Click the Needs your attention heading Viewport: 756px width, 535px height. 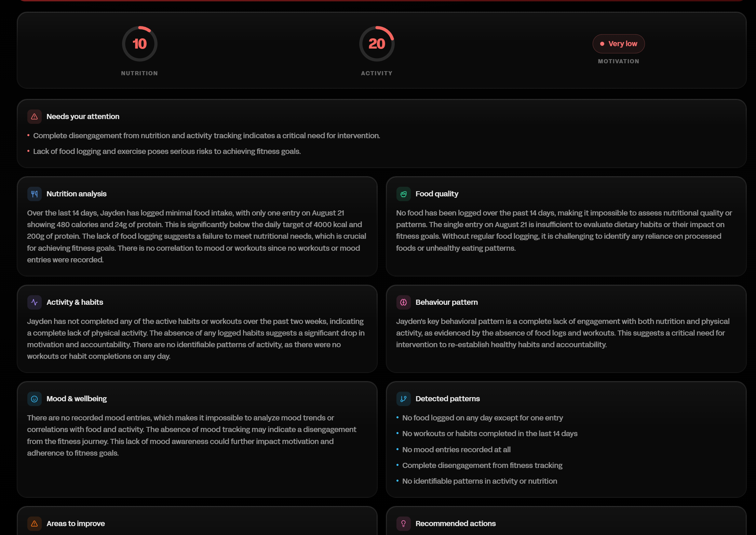coord(83,117)
